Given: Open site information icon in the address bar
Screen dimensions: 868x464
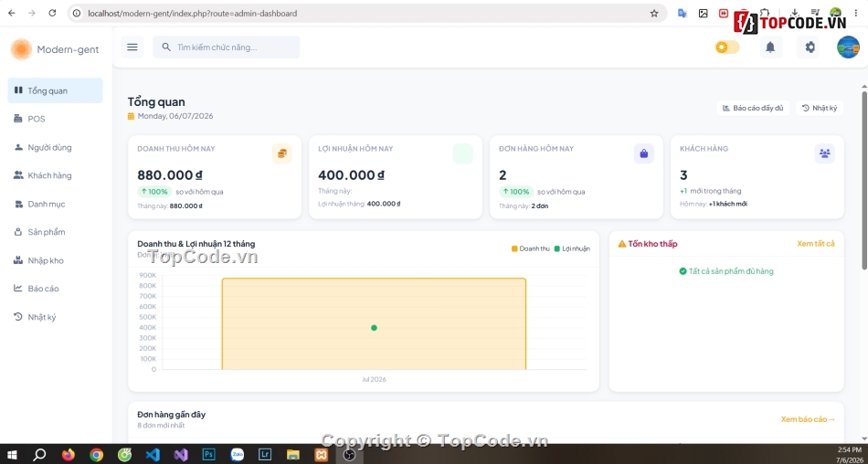Looking at the screenshot, I should click(77, 14).
